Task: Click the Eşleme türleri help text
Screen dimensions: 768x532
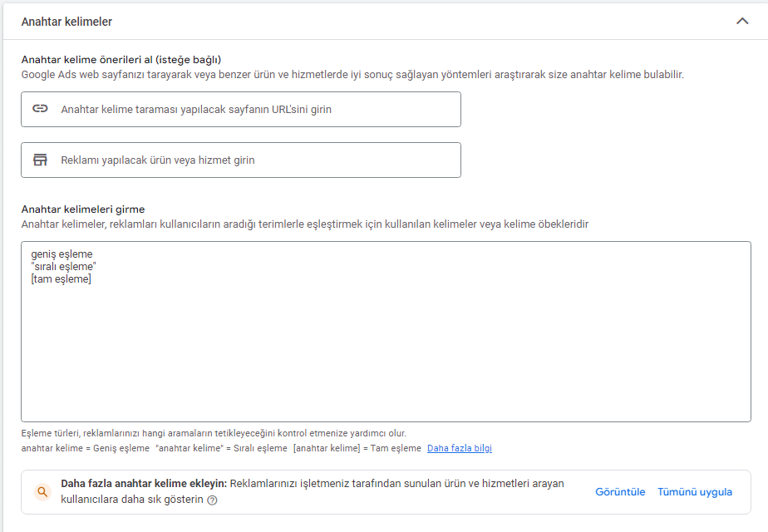Action: pyautogui.click(x=214, y=434)
